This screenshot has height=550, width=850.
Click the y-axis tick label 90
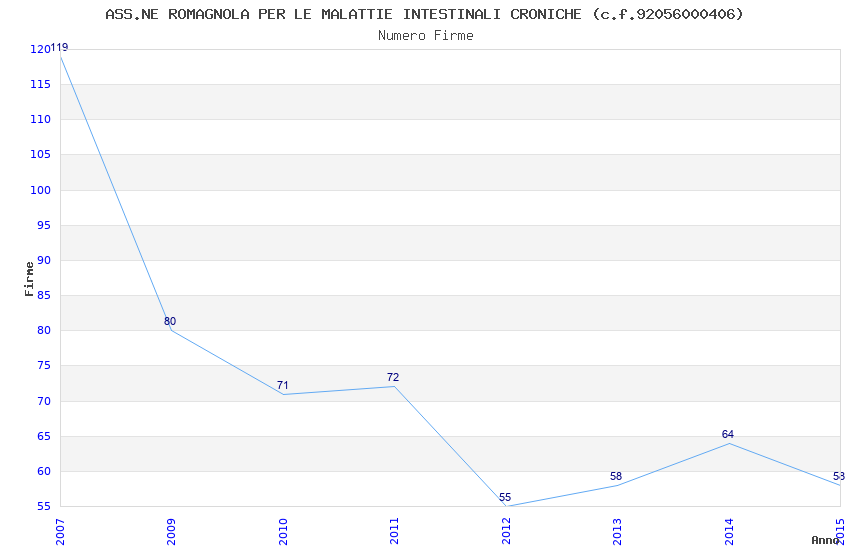44,260
